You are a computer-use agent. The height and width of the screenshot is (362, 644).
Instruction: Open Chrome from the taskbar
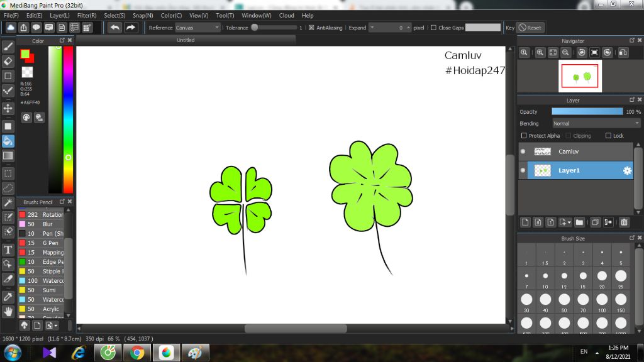coord(137,353)
